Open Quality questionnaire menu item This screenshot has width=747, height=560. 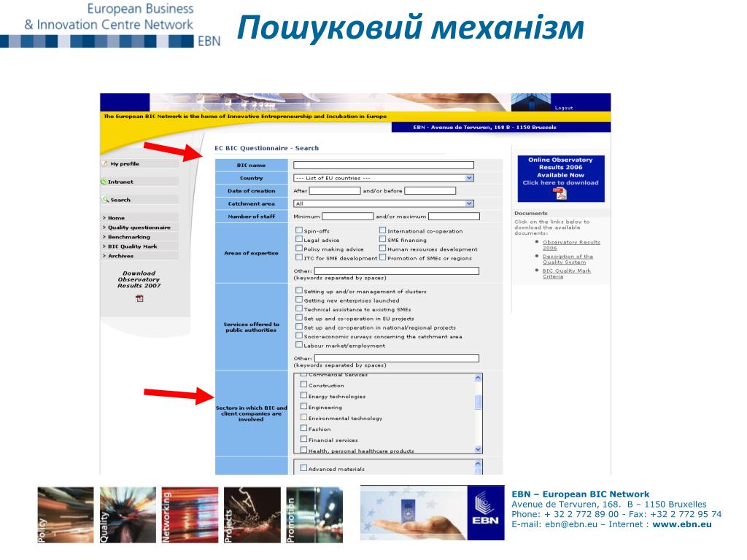[139, 227]
